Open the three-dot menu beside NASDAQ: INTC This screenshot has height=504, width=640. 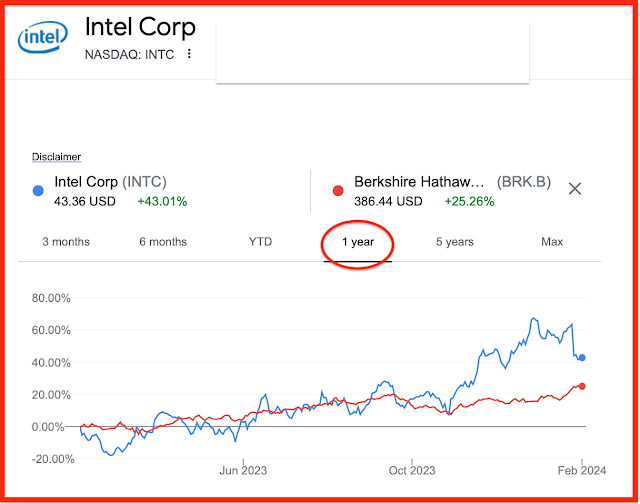point(189,54)
